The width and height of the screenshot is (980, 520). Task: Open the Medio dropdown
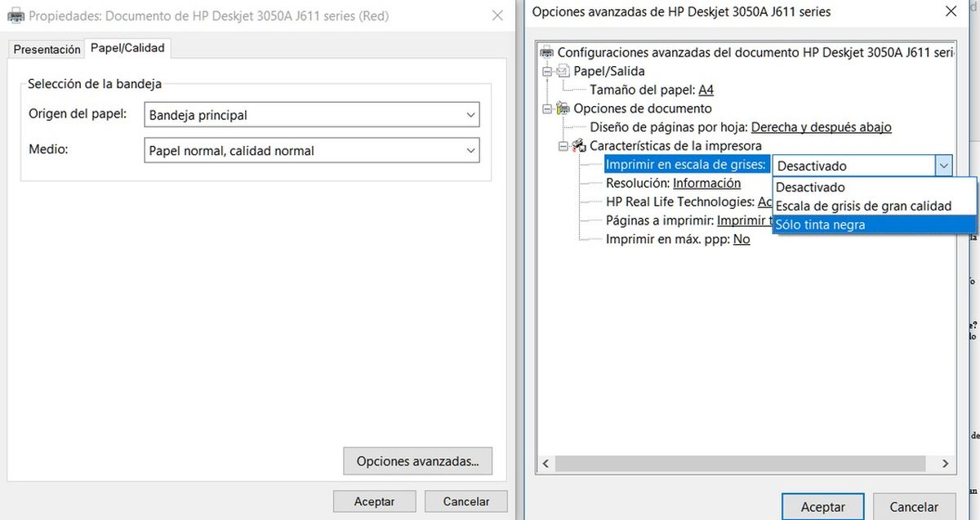pyautogui.click(x=471, y=150)
